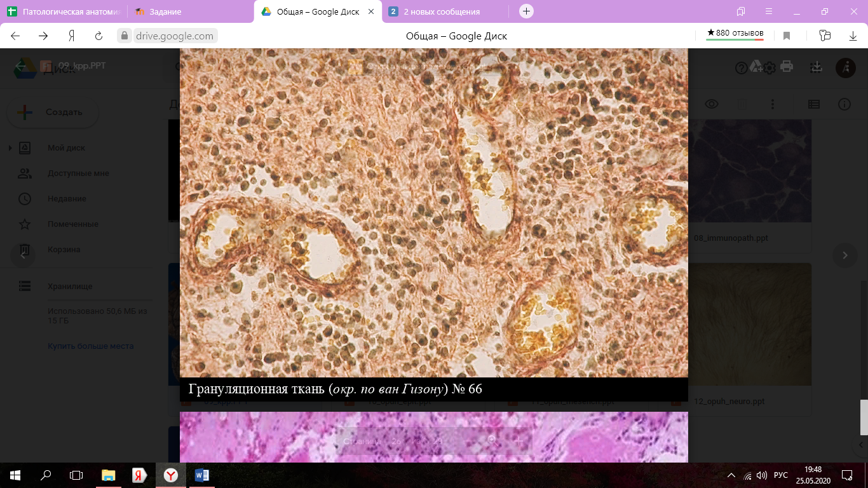Open Недавние files list
The image size is (868, 488).
67,199
